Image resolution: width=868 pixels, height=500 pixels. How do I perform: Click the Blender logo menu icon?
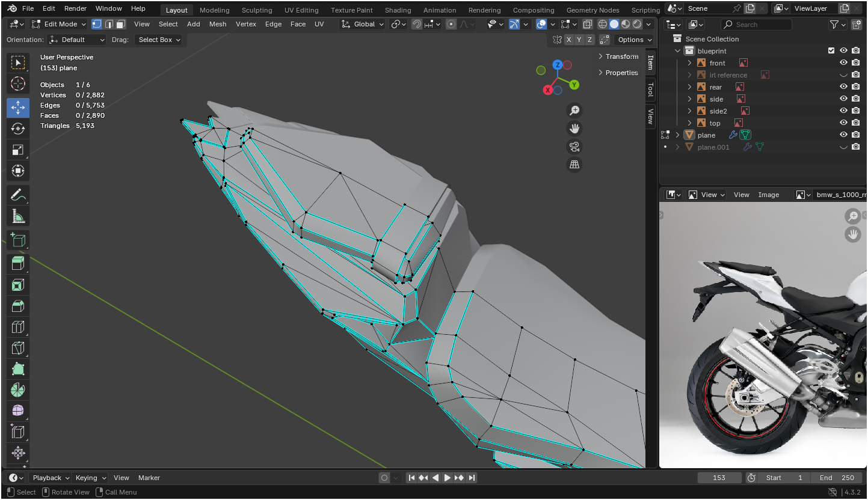pos(12,8)
